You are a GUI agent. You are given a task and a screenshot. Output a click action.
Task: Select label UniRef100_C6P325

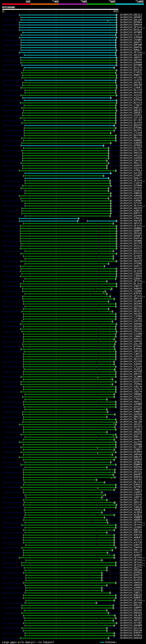131,352
